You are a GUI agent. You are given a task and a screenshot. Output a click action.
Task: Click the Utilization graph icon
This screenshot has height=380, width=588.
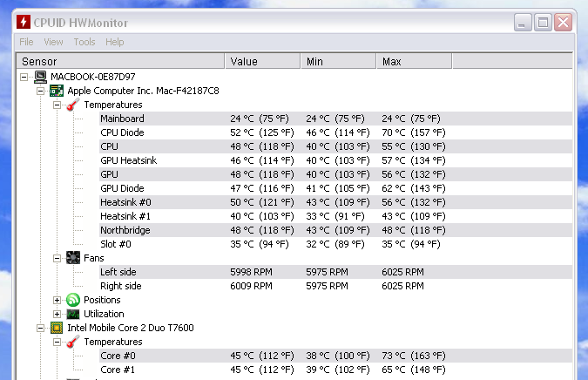73,314
